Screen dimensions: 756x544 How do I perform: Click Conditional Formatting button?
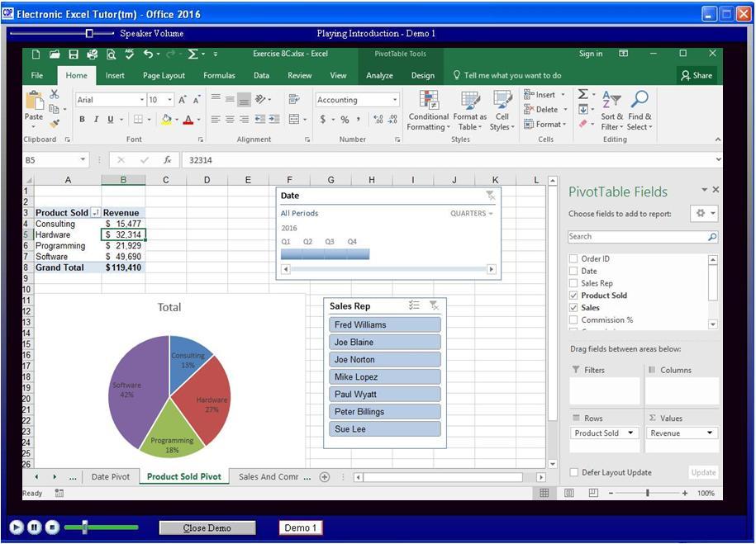[428, 111]
